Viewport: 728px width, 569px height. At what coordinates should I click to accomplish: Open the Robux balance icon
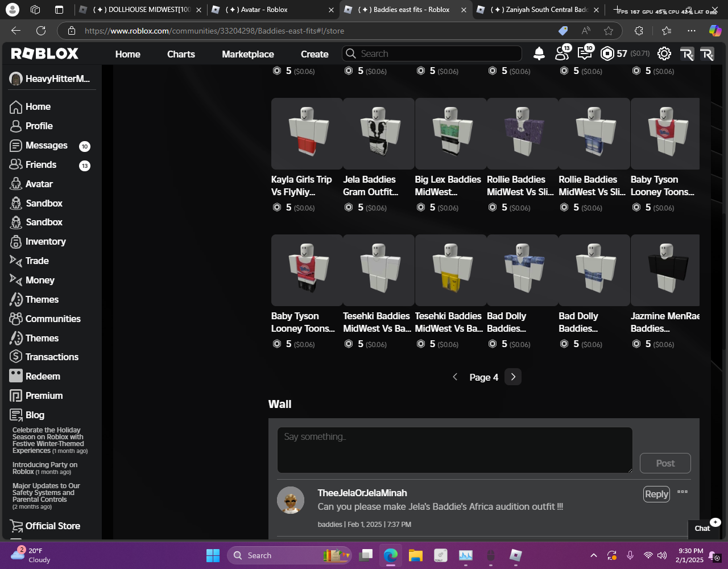pos(607,53)
